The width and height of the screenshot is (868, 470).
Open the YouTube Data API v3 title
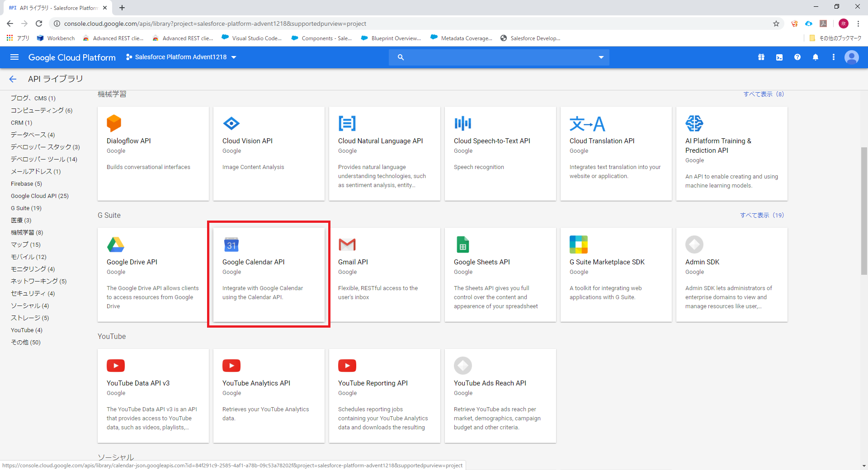[138, 383]
